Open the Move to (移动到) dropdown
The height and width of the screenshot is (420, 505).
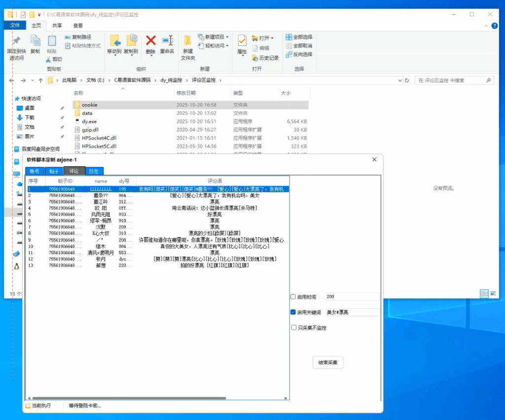click(114, 55)
